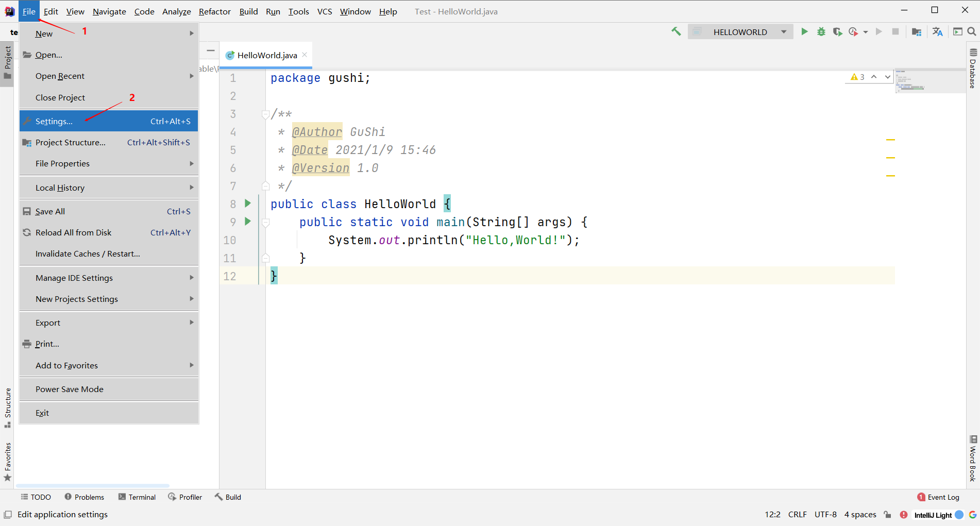Collapse project panel with hide dash
Image resolution: width=980 pixels, height=526 pixels.
[x=211, y=50]
